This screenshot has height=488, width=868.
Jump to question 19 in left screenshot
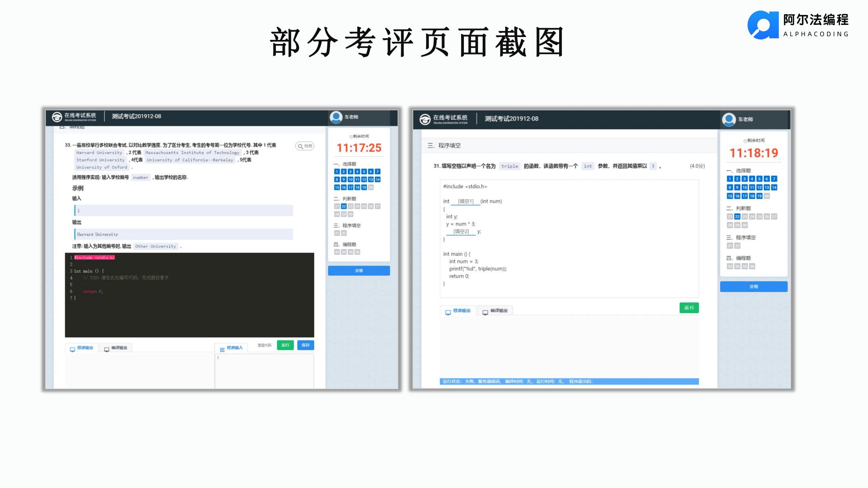(x=364, y=187)
